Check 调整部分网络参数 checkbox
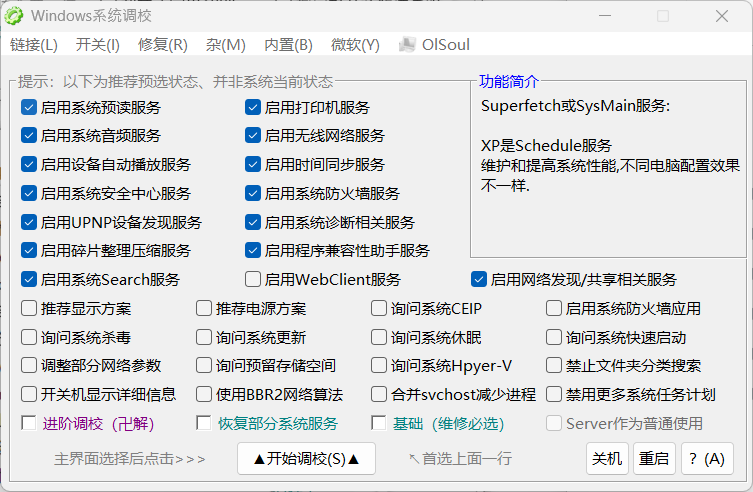Viewport: 753px width, 492px height. click(29, 365)
